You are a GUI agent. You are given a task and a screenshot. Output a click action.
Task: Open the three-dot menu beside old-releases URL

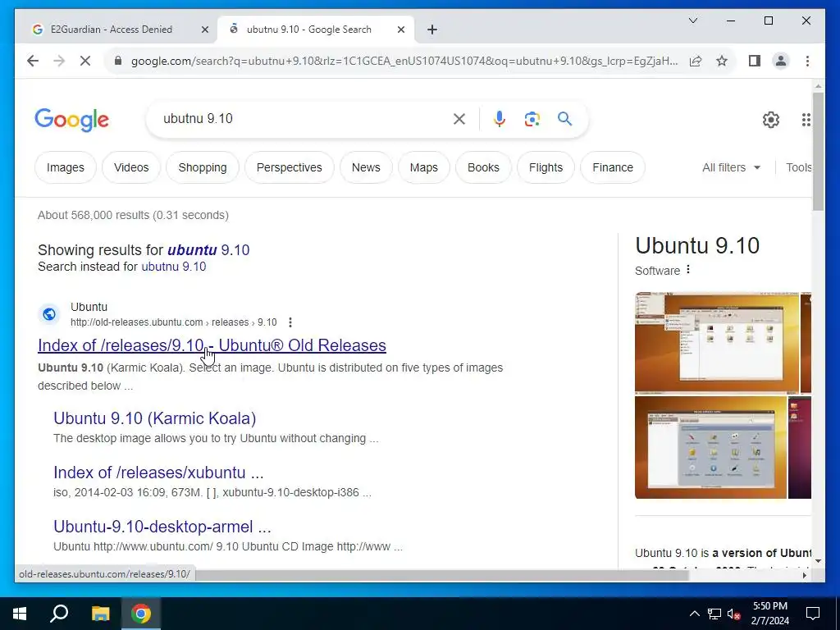pyautogui.click(x=290, y=322)
